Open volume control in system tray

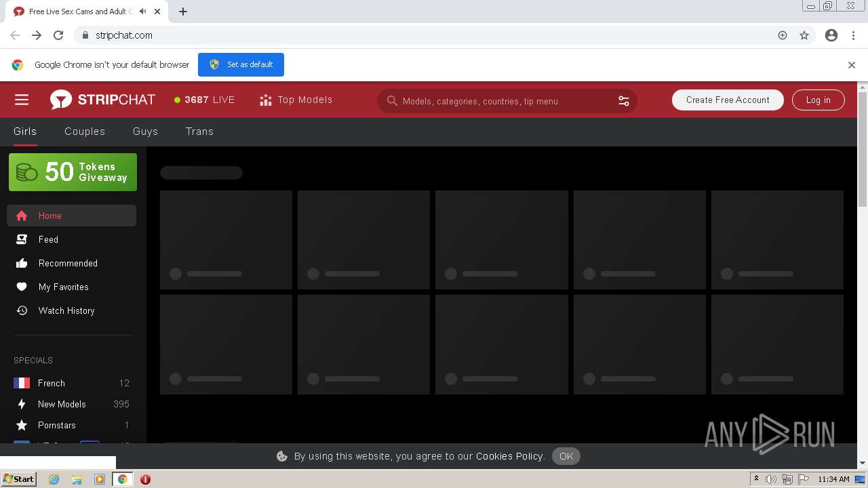pos(771,479)
